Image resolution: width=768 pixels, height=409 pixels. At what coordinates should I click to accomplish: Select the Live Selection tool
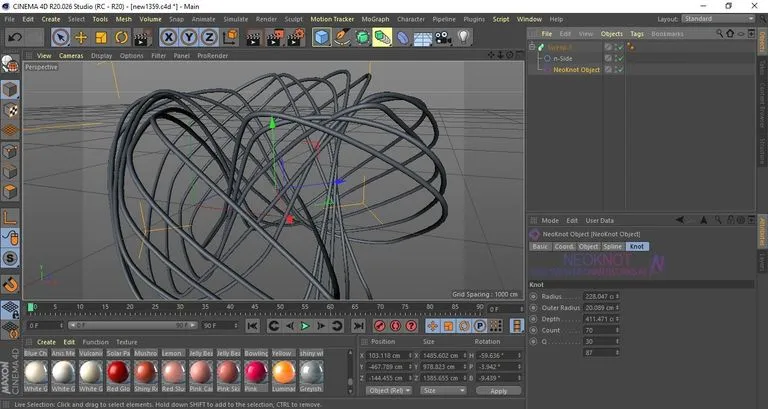[x=60, y=37]
